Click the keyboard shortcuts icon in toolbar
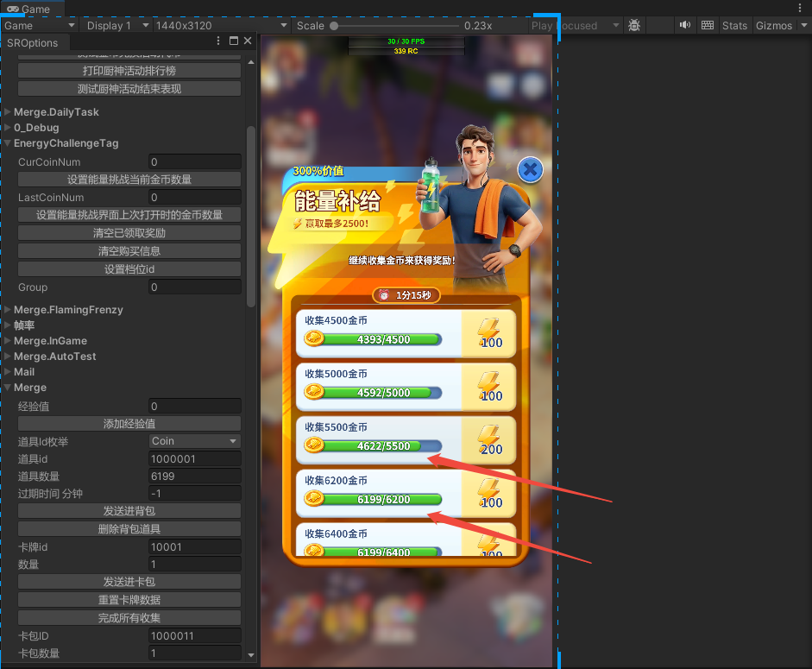The height and width of the screenshot is (669, 812). click(x=708, y=26)
